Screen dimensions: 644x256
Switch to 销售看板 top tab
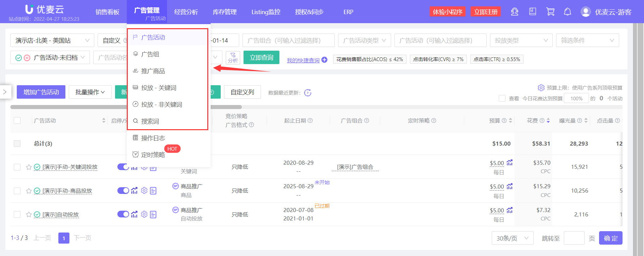(x=107, y=12)
